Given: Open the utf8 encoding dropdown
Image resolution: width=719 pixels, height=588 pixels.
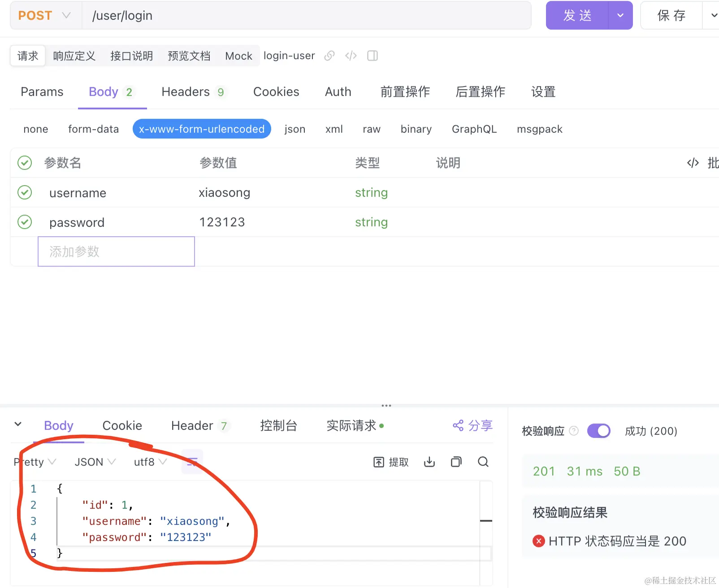Looking at the screenshot, I should point(151,462).
